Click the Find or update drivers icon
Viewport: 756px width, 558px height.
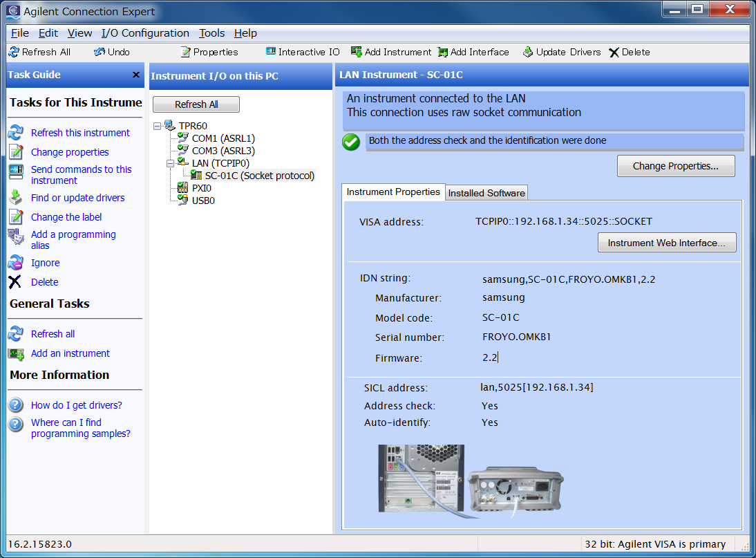click(16, 197)
